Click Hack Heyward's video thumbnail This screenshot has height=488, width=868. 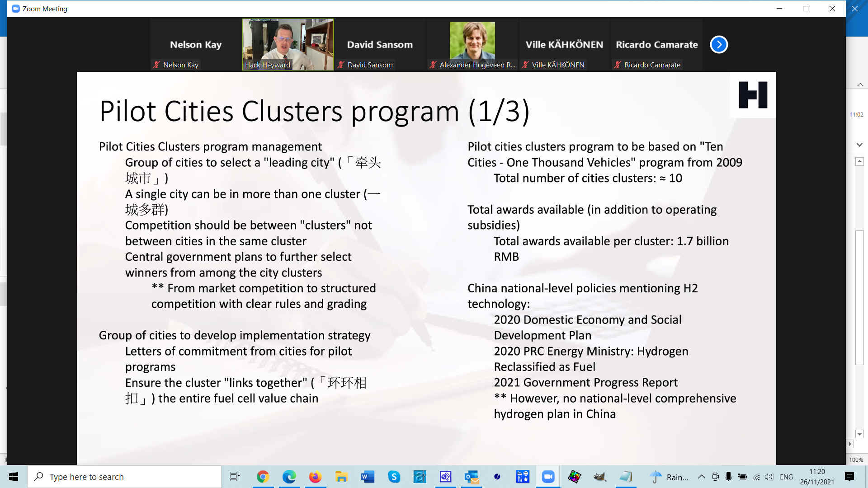click(x=288, y=44)
